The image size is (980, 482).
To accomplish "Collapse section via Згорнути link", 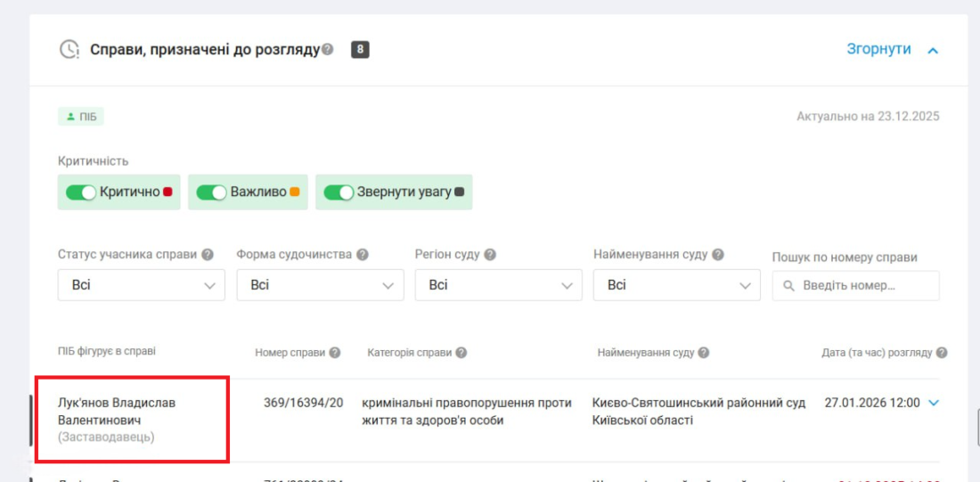I will [878, 49].
